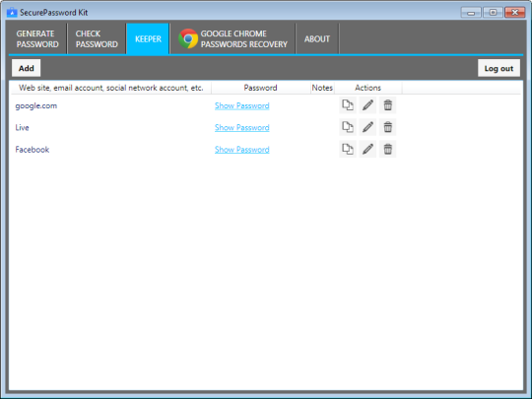The height and width of the screenshot is (399, 532).
Task: Click the Web site column header
Action: 111,88
